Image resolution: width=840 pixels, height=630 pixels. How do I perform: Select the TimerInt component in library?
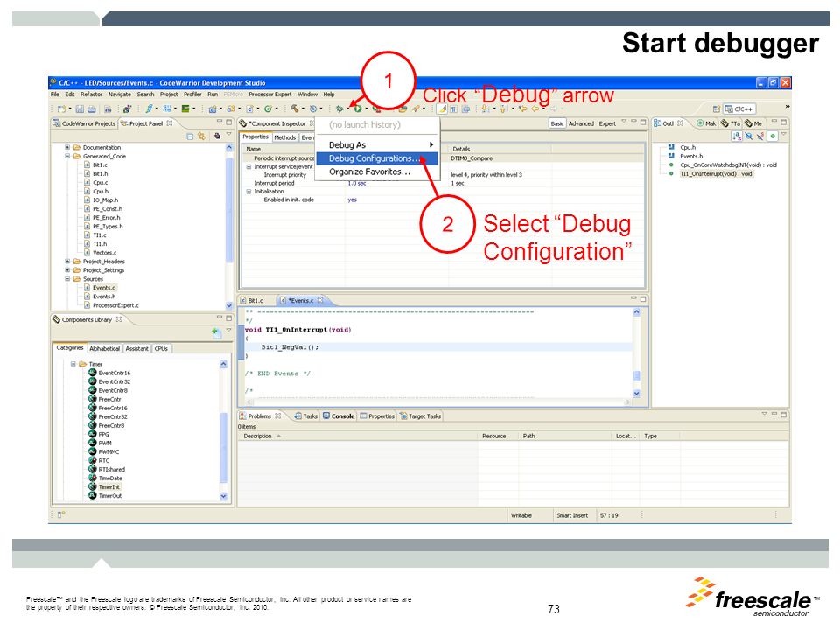tap(109, 487)
